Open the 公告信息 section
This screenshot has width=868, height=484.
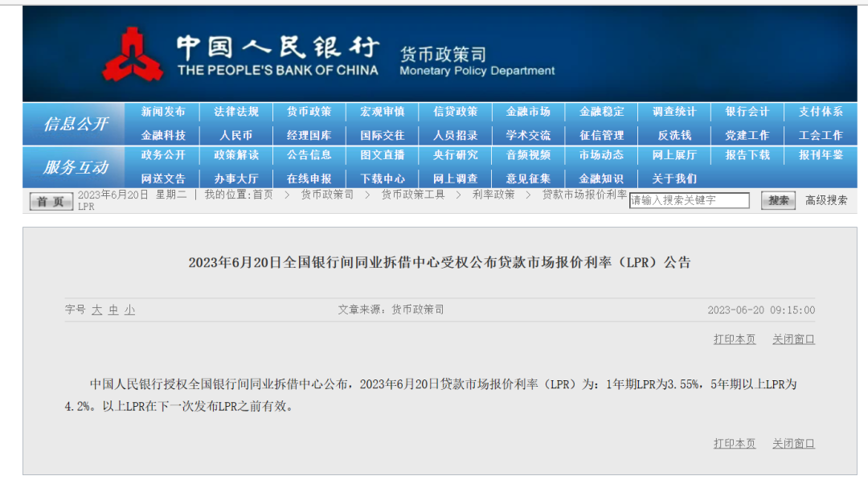pos(310,156)
